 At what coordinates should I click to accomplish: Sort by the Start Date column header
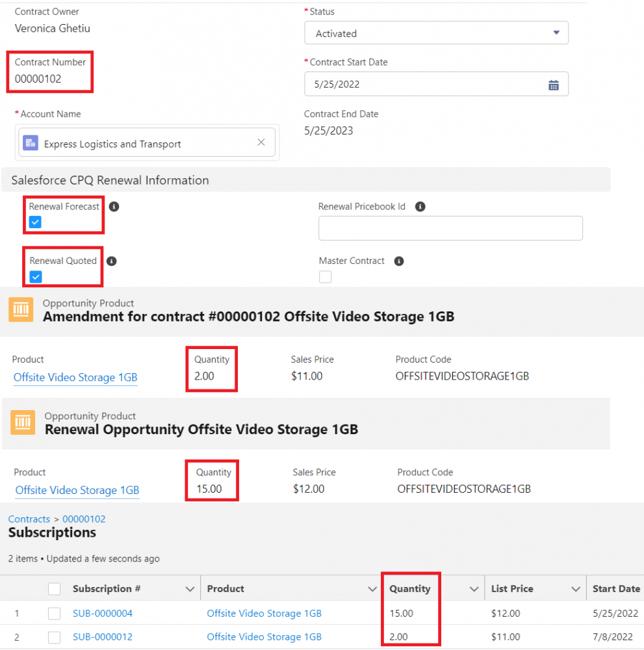pos(616,589)
